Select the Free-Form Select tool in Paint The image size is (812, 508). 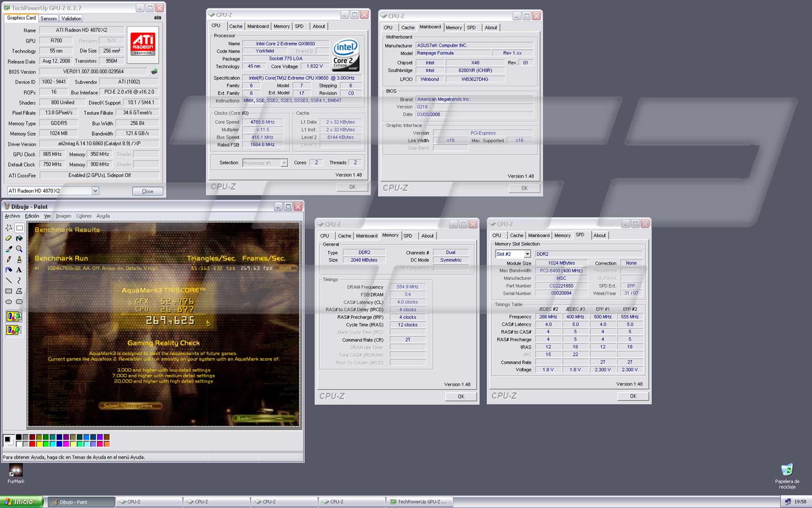(x=9, y=228)
